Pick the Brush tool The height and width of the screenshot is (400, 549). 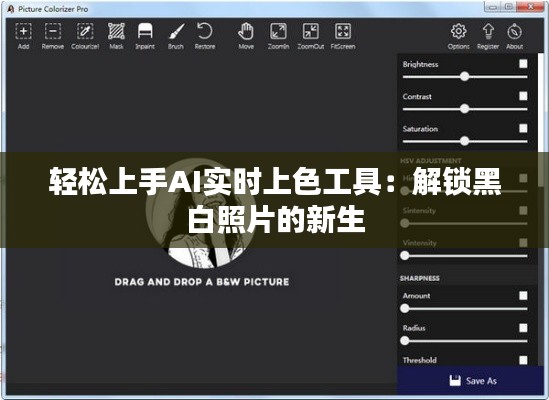(176, 35)
